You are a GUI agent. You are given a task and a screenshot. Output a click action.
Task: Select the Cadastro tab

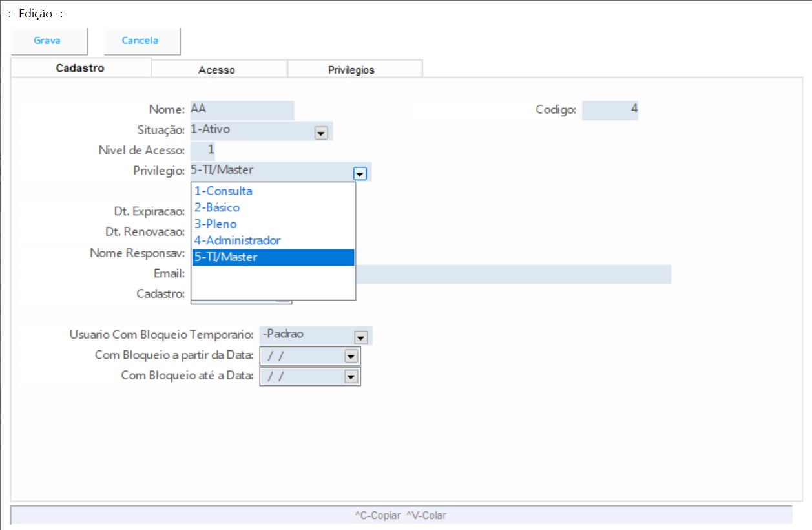coord(80,69)
